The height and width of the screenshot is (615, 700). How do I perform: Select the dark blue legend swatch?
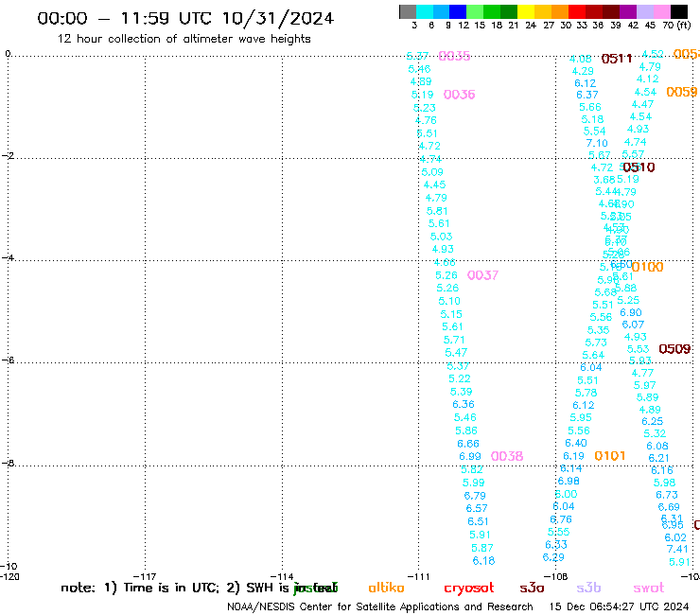click(x=458, y=11)
